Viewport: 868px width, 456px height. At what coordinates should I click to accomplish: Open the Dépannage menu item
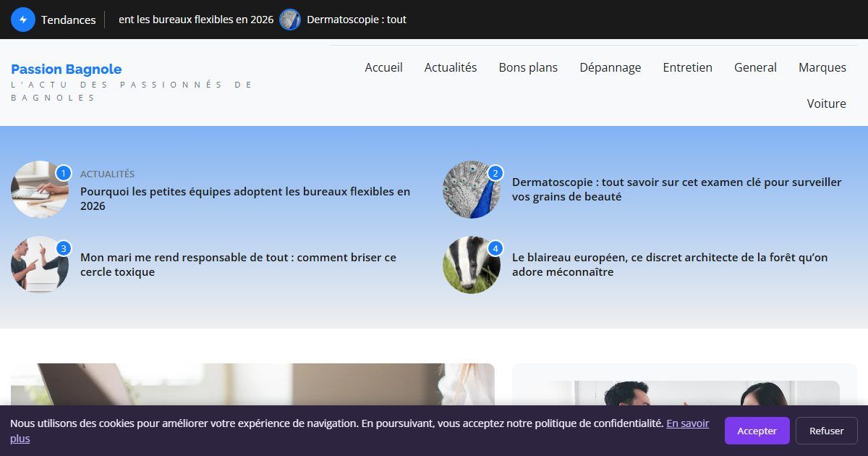[610, 67]
